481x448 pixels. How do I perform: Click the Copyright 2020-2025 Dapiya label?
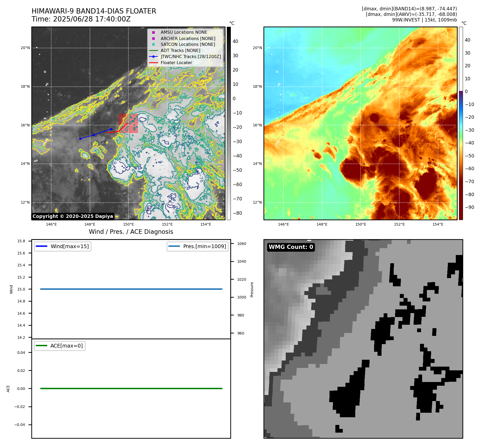click(73, 216)
